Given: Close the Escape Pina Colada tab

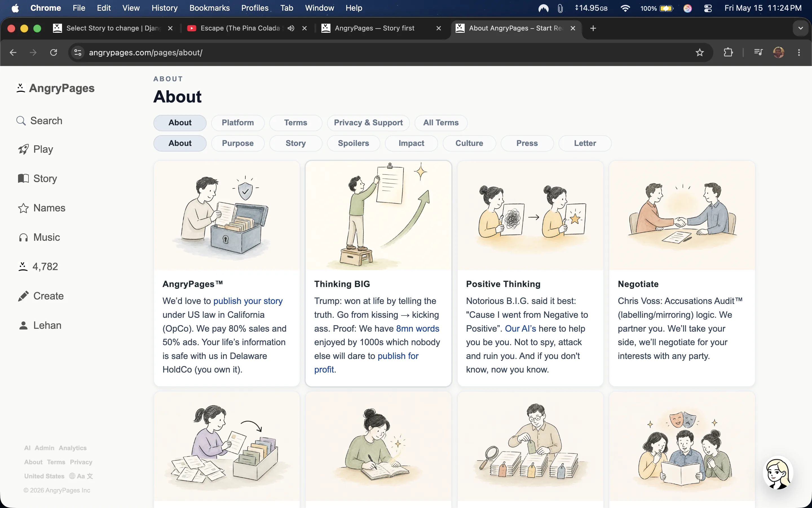Looking at the screenshot, I should [304, 28].
